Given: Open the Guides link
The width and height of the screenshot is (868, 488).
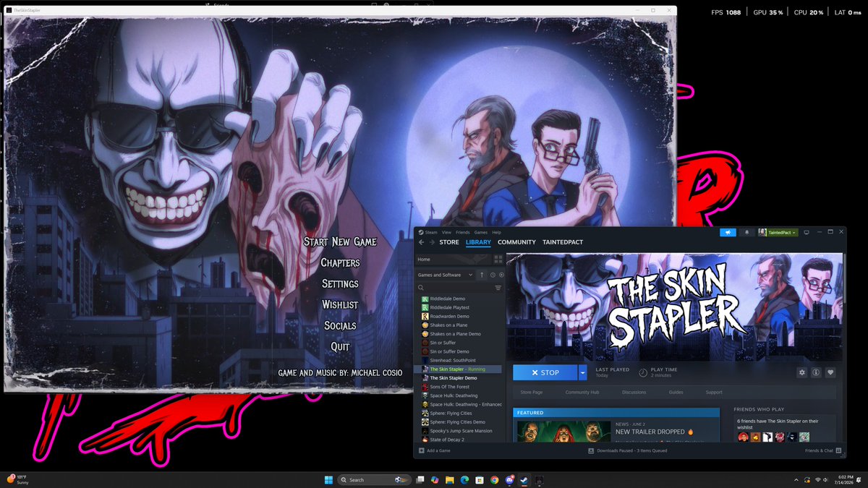Looking at the screenshot, I should (x=676, y=393).
